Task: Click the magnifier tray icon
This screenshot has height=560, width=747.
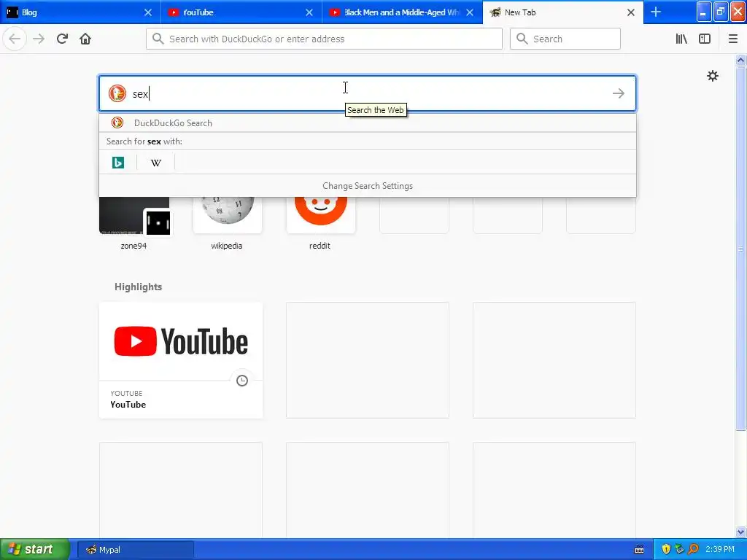Action: point(693,549)
